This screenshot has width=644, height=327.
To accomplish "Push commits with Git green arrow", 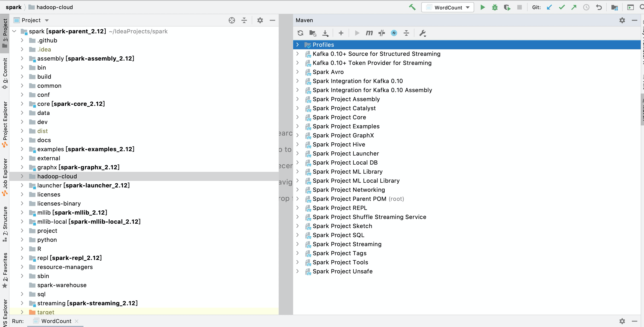I will pos(574,7).
